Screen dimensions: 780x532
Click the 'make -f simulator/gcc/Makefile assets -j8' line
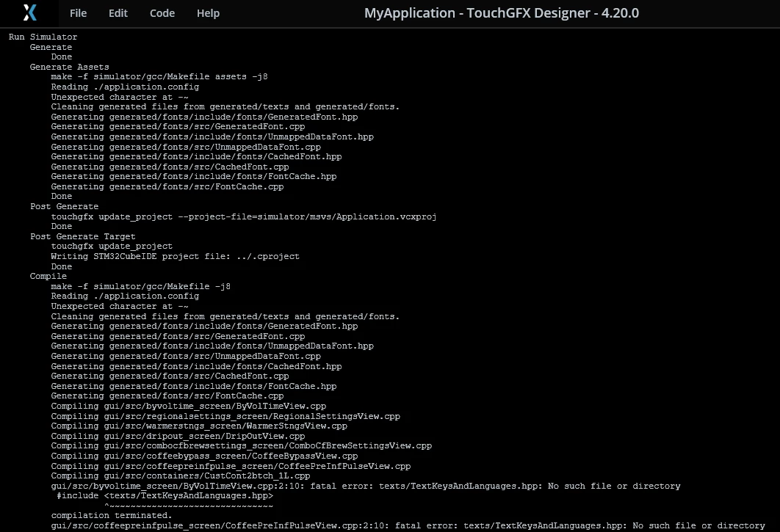pyautogui.click(x=159, y=76)
